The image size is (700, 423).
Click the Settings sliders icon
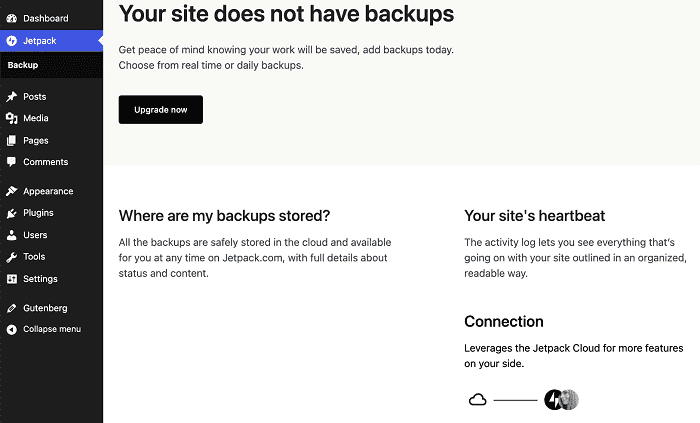12,279
